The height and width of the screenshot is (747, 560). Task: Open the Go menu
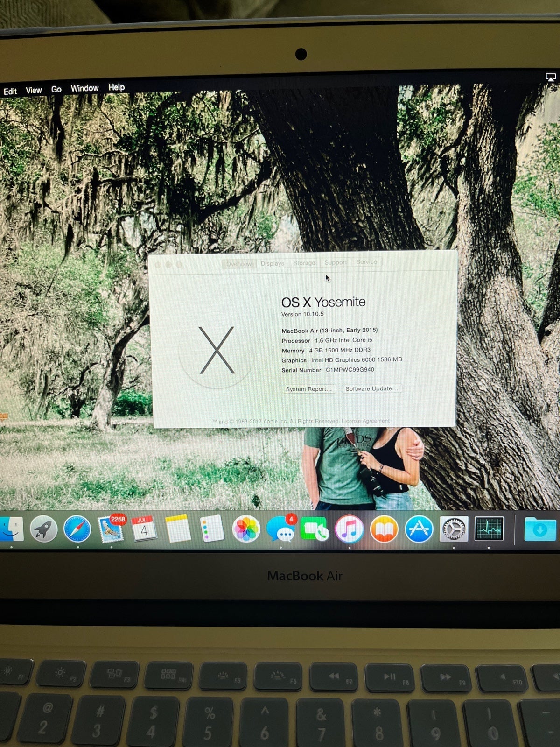click(56, 89)
